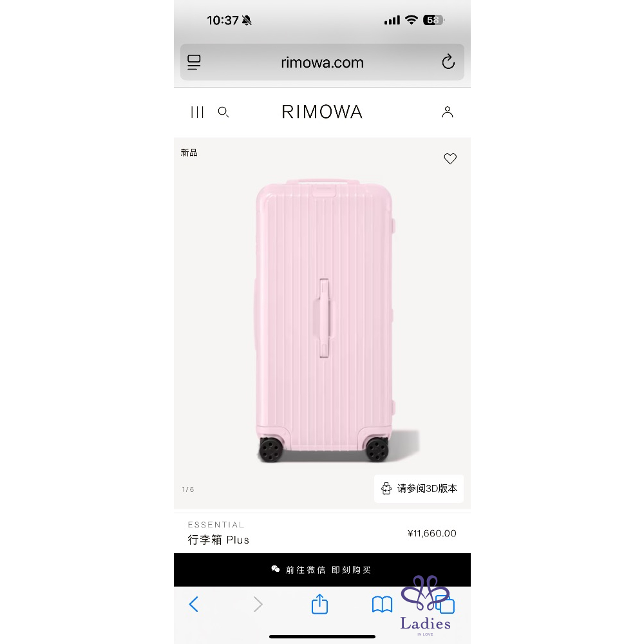Tap the 前往微信 即刻购买 purchase bar
Image resolution: width=644 pixels, height=644 pixels.
(x=322, y=570)
